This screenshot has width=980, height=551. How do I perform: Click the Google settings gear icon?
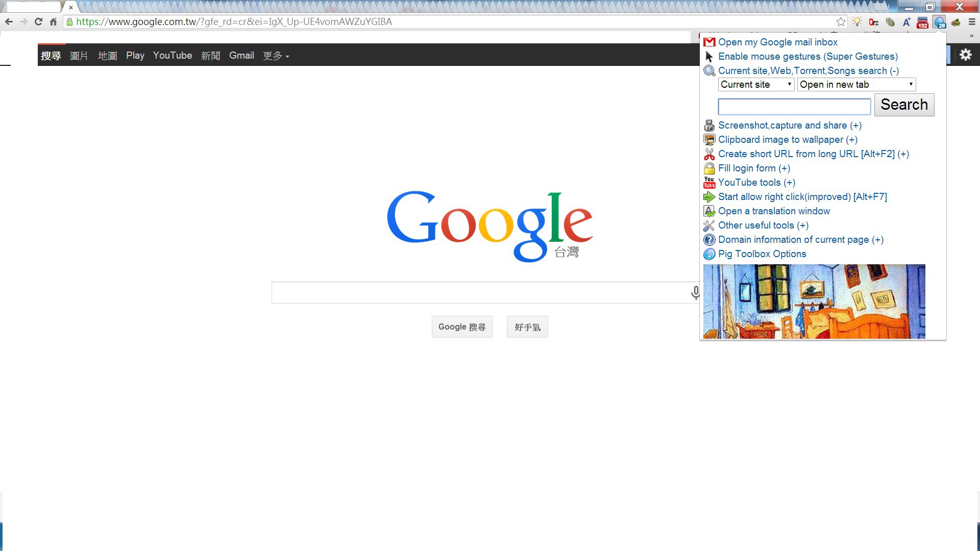(x=965, y=55)
